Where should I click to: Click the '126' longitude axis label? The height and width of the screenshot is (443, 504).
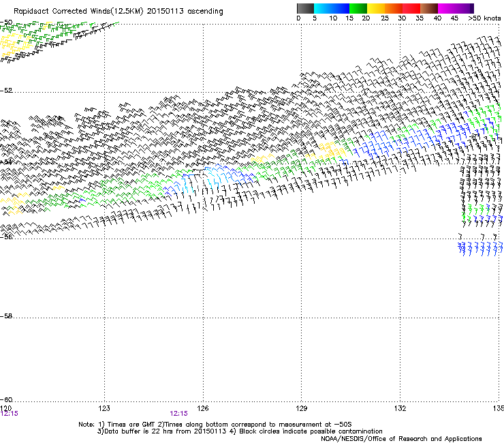203,408
